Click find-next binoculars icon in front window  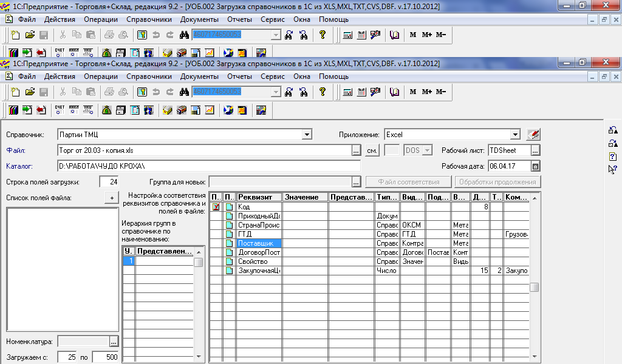click(289, 92)
